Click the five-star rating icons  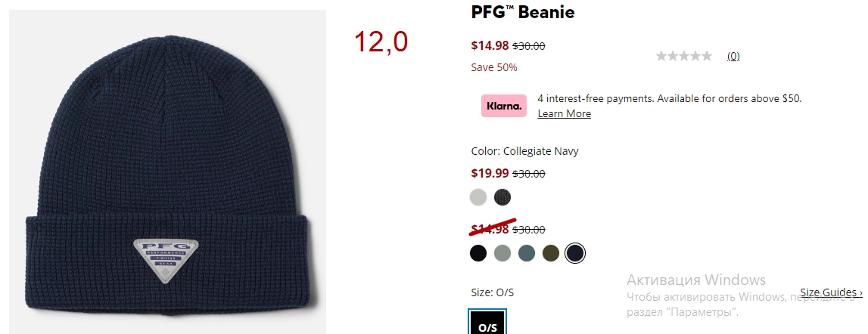(683, 56)
